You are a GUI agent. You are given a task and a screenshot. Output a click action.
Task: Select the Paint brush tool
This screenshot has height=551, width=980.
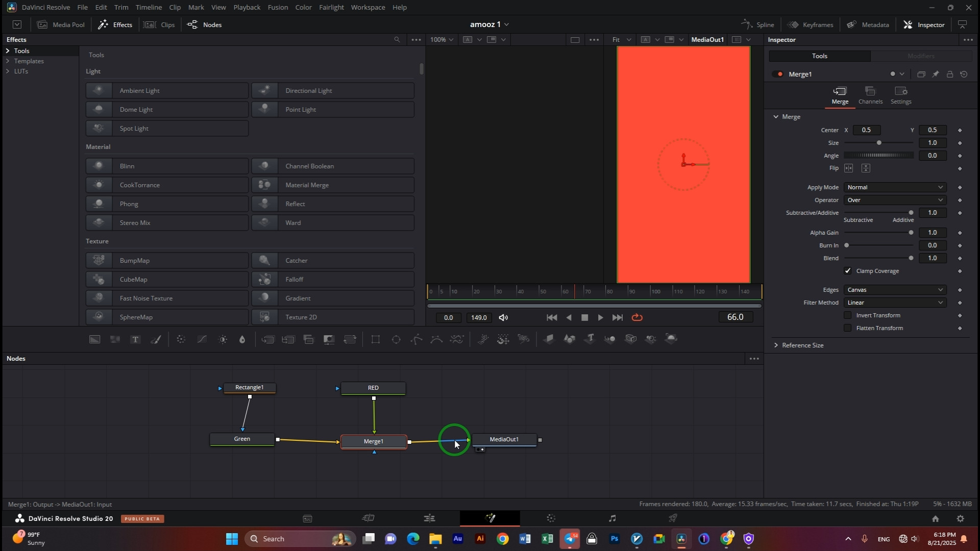pyautogui.click(x=156, y=339)
